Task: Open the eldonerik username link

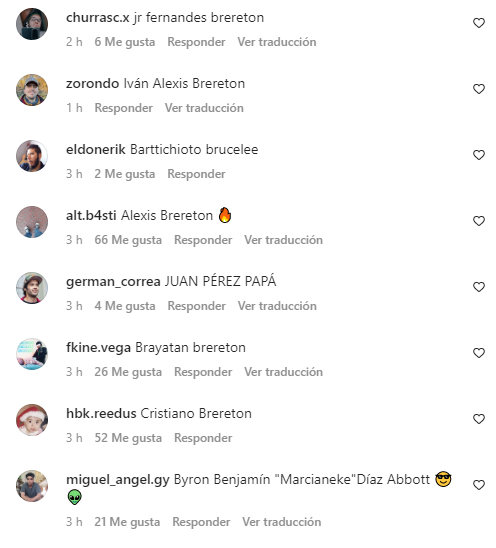Action: pyautogui.click(x=96, y=150)
